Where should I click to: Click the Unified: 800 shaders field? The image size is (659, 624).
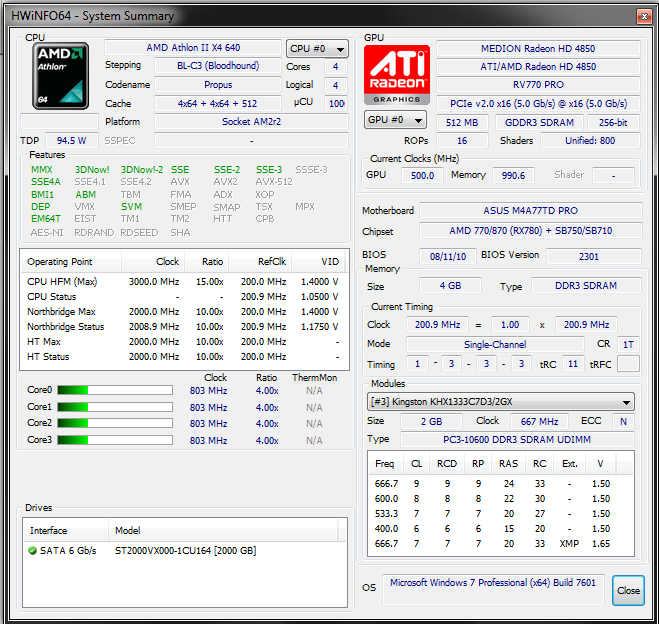click(x=590, y=141)
